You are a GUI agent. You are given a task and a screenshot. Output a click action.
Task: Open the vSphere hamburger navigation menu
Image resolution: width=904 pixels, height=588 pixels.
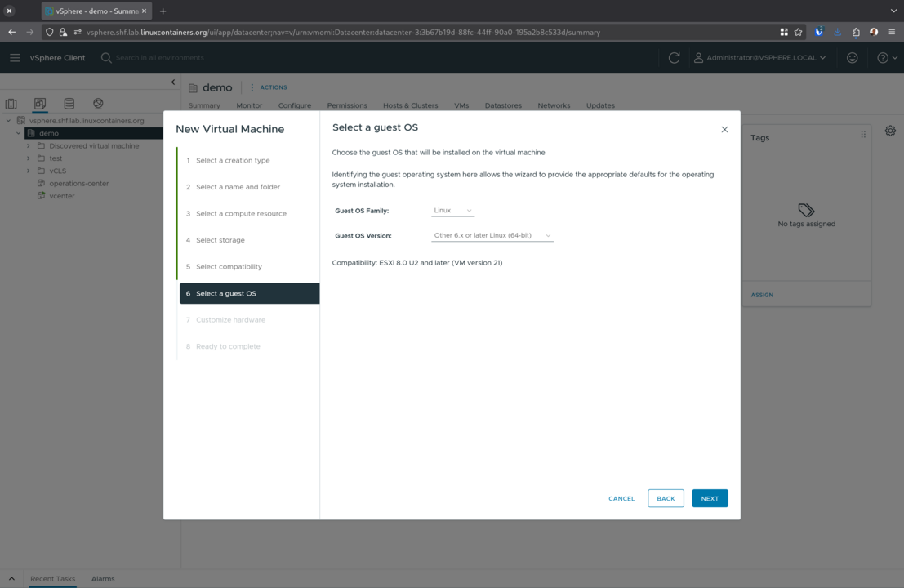click(15, 58)
